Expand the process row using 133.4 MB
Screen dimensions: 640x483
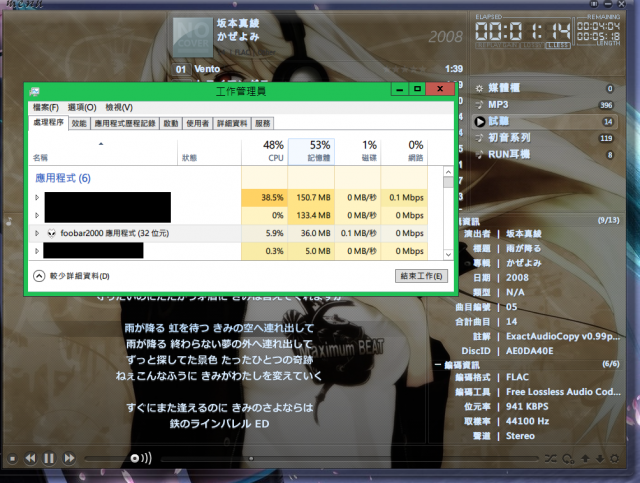tap(37, 215)
